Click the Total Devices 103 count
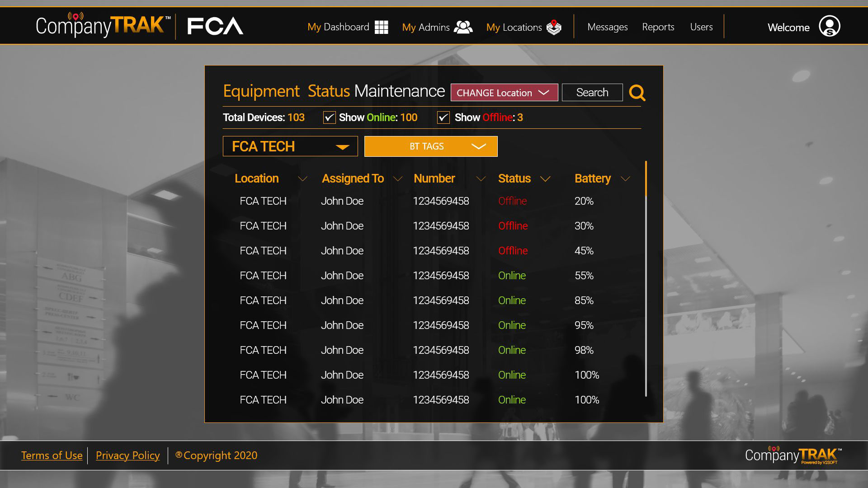This screenshot has height=488, width=868. [x=264, y=117]
